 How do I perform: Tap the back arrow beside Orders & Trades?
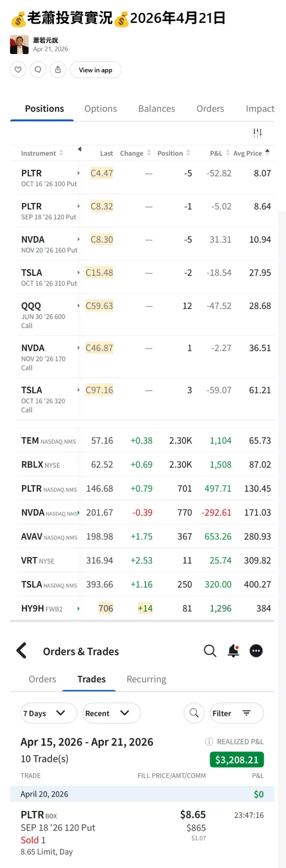point(22,651)
